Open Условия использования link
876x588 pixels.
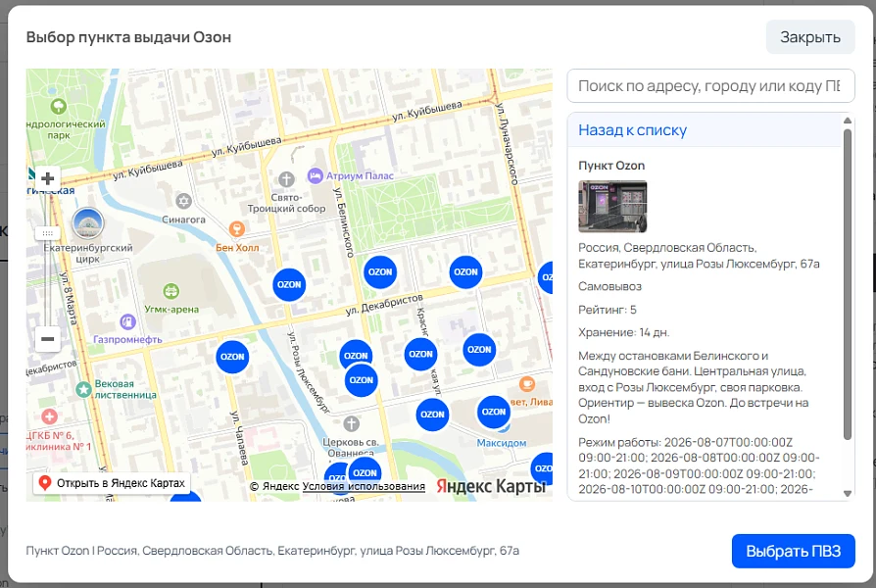point(364,486)
